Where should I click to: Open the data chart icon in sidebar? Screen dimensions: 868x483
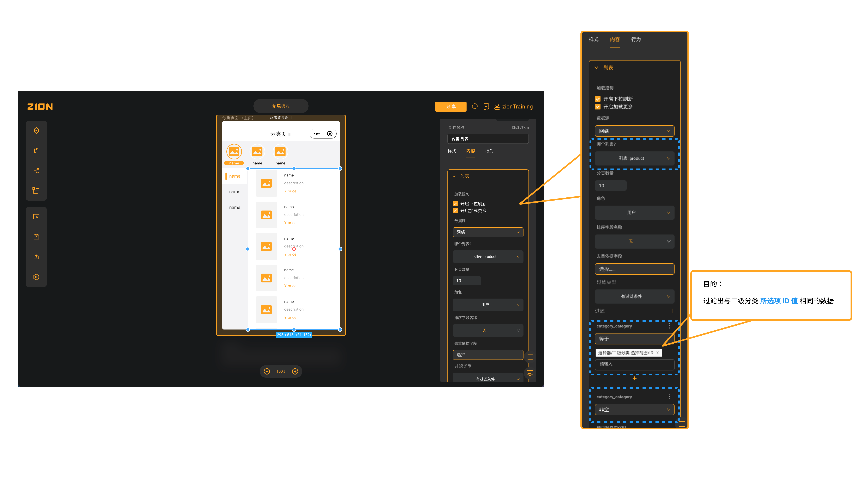(x=36, y=217)
